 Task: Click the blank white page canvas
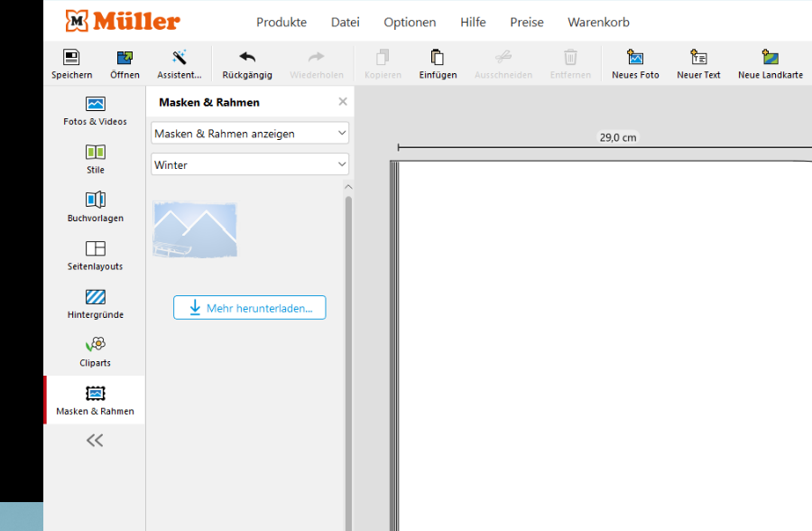point(604,346)
